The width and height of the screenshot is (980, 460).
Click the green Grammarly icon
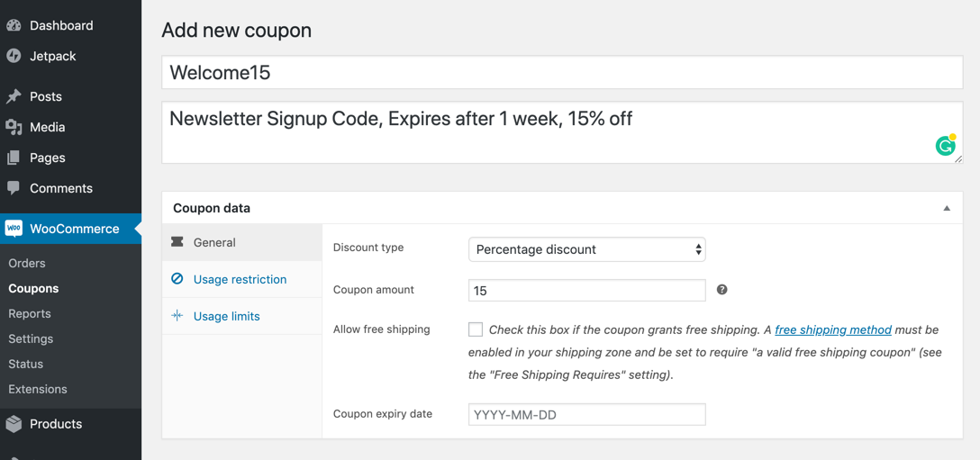tap(946, 145)
